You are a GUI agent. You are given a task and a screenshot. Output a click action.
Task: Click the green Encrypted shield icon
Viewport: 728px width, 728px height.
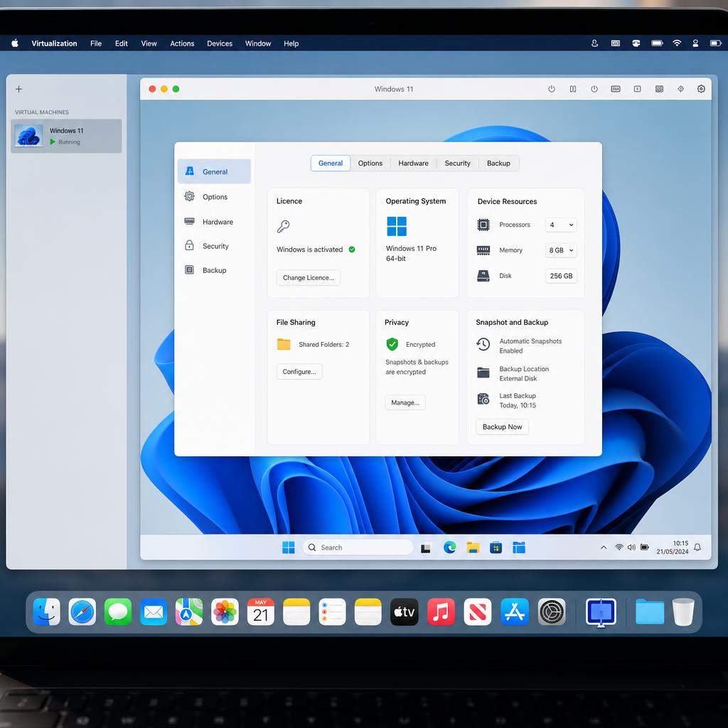pos(392,344)
